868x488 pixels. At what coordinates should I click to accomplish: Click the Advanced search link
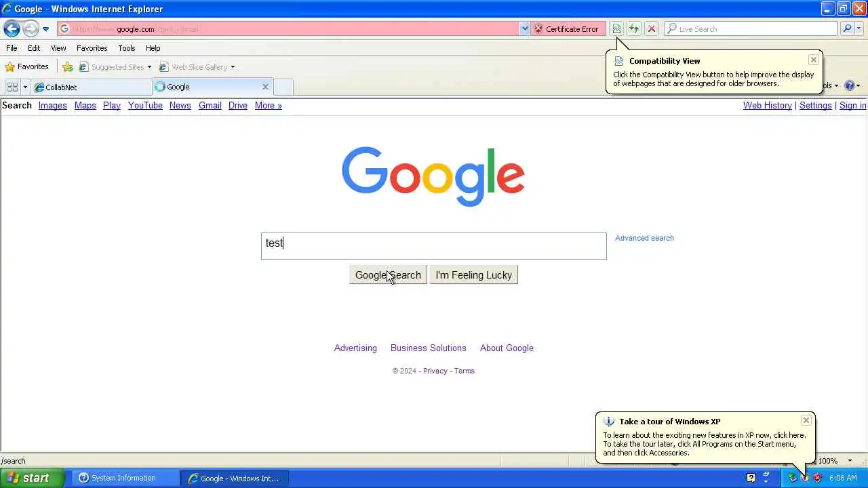tap(644, 238)
